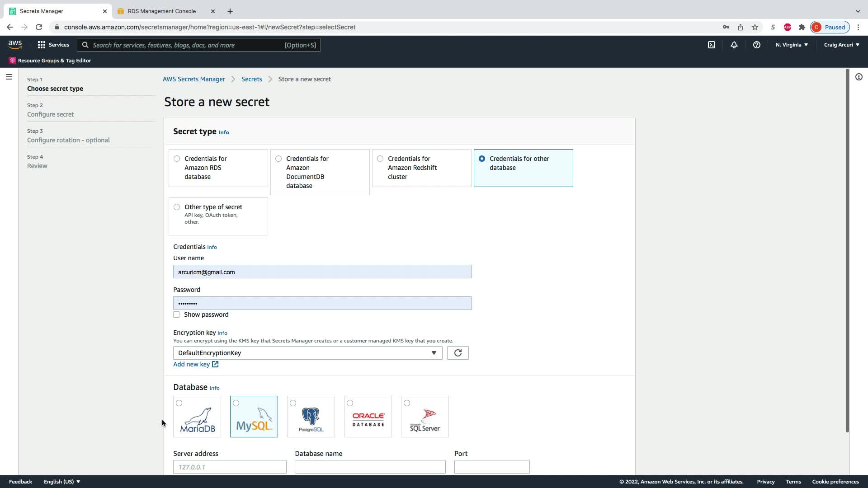Viewport: 868px width, 488px height.
Task: Open the notifications bell icon
Action: coord(734,45)
